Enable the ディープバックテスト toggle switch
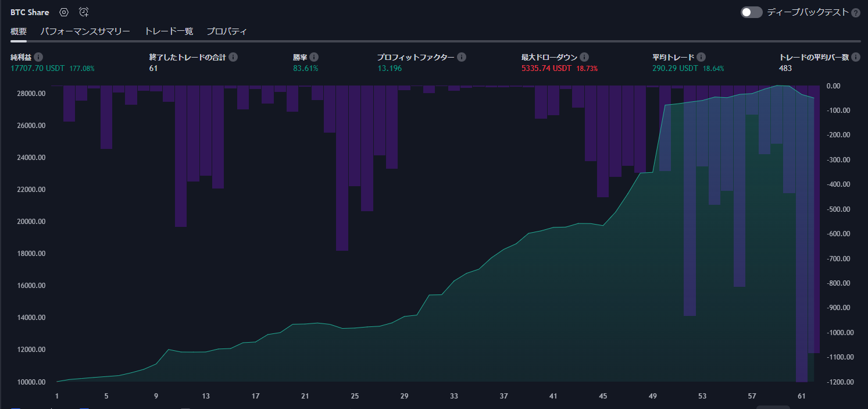 pyautogui.click(x=751, y=12)
